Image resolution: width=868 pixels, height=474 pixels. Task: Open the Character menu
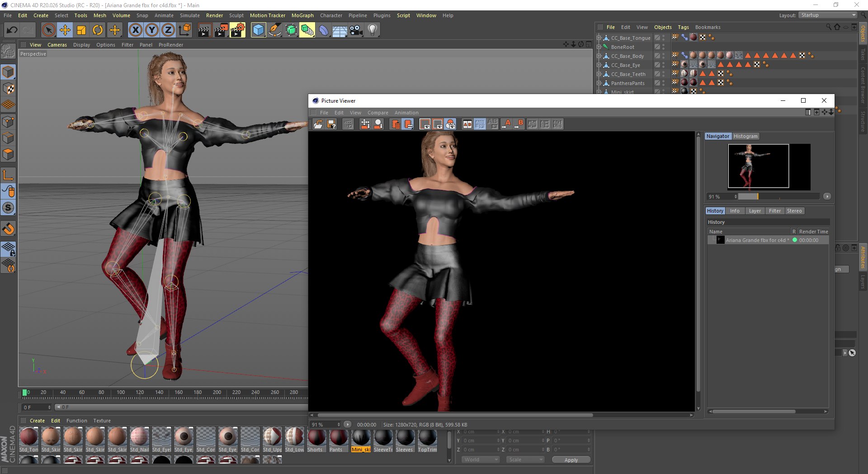point(331,15)
